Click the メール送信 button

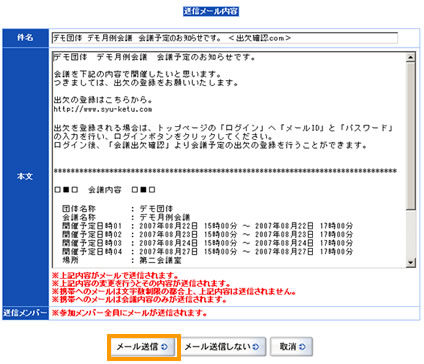[x=143, y=347]
